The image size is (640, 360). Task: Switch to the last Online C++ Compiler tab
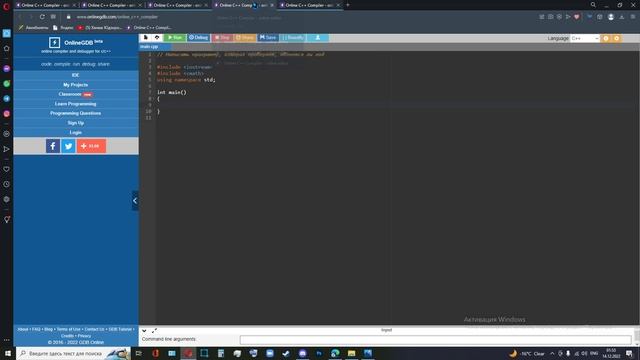click(310, 5)
